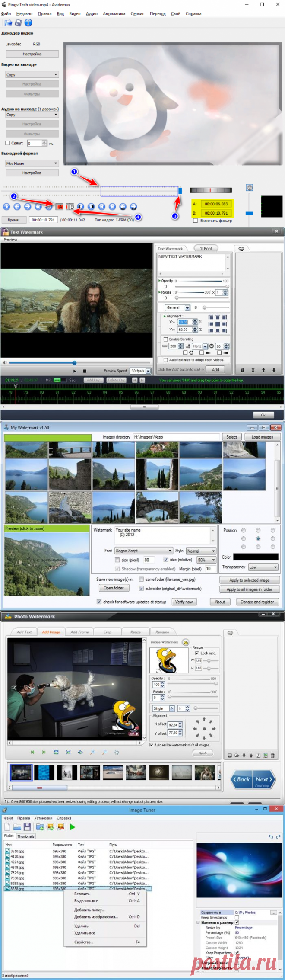Play the preview in Text Watermark

(x=74, y=371)
